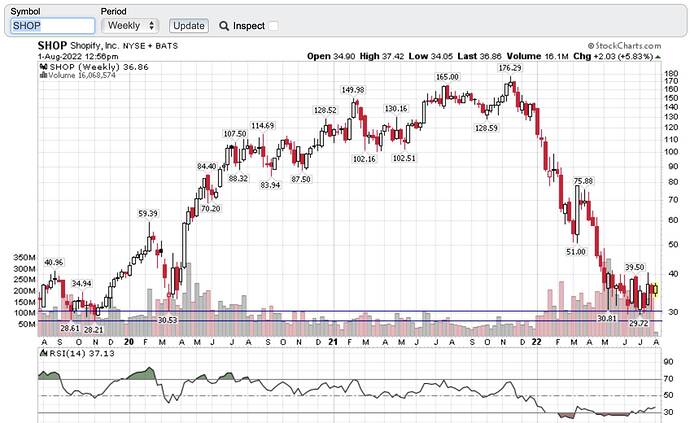The width and height of the screenshot is (690, 423).
Task: Click the small triangle after the Chg value
Action: click(x=658, y=57)
